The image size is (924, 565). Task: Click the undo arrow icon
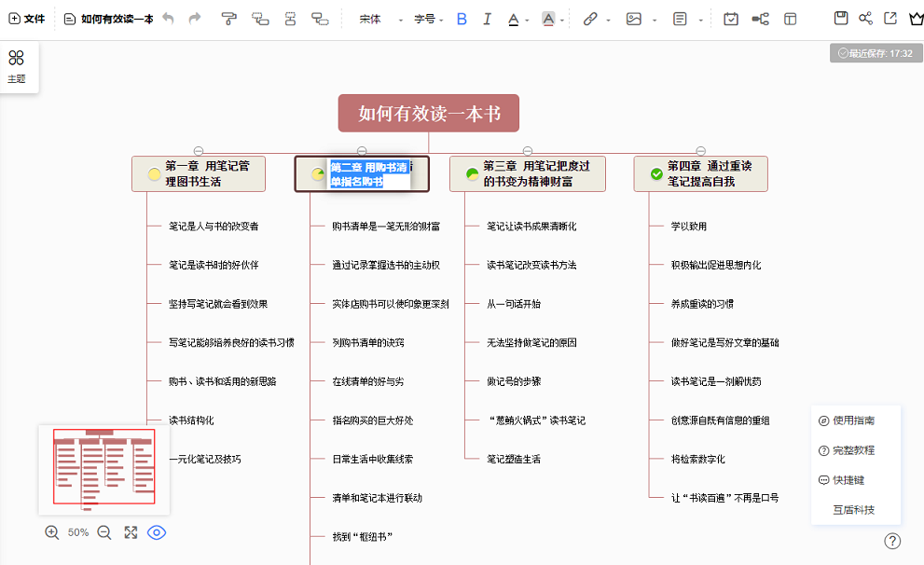pyautogui.click(x=168, y=19)
